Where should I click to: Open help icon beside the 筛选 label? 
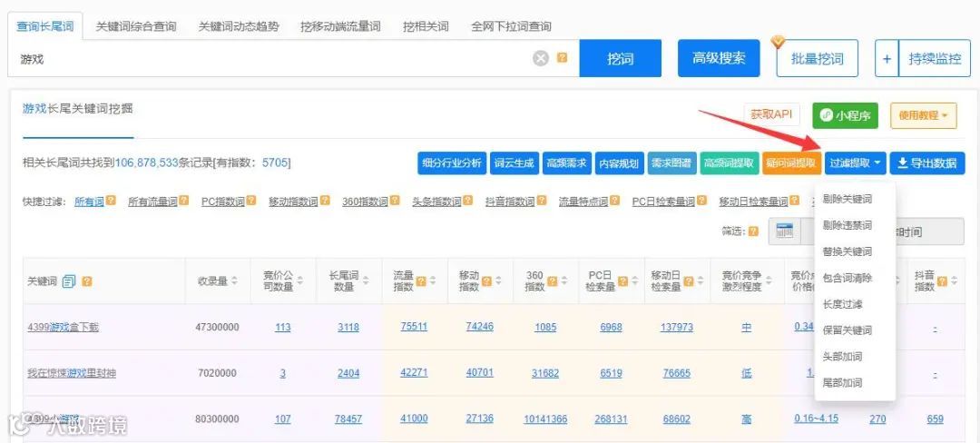click(x=754, y=231)
